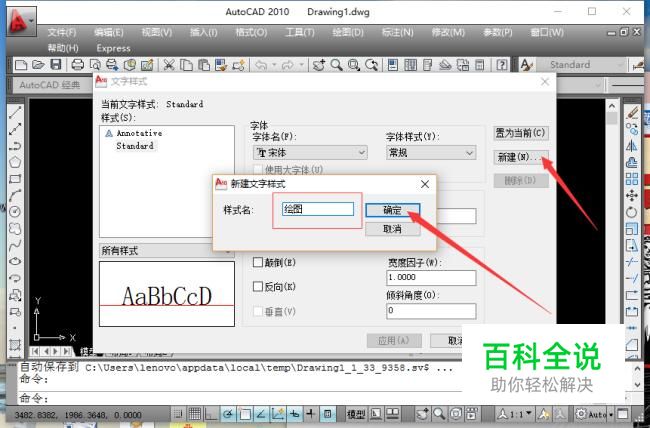This screenshot has height=428, width=650.
Task: Open the QuickCalc calculator icon
Action: pyautogui.click(x=480, y=65)
